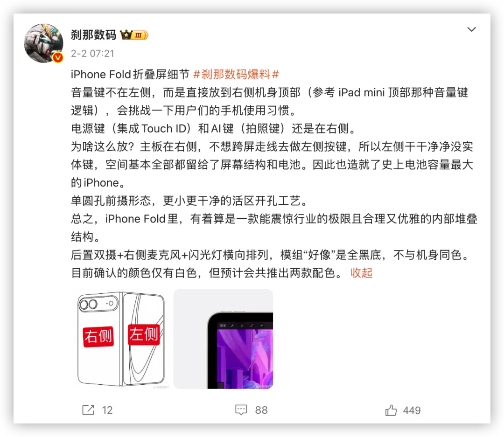Click the repost count 12
This screenshot has height=437, width=504.
click(x=107, y=410)
